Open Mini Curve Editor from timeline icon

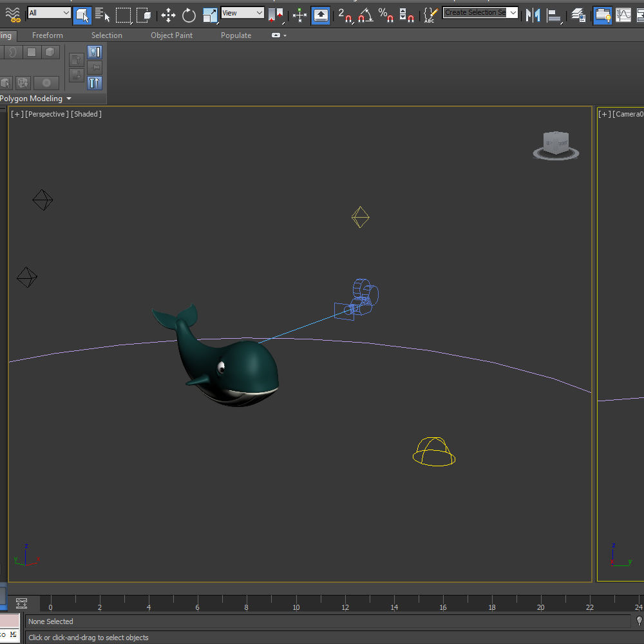(x=21, y=603)
